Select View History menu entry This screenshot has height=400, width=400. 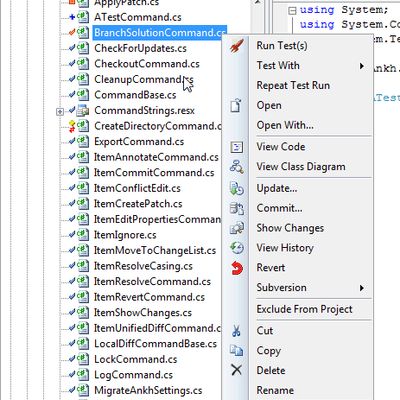[x=285, y=248]
